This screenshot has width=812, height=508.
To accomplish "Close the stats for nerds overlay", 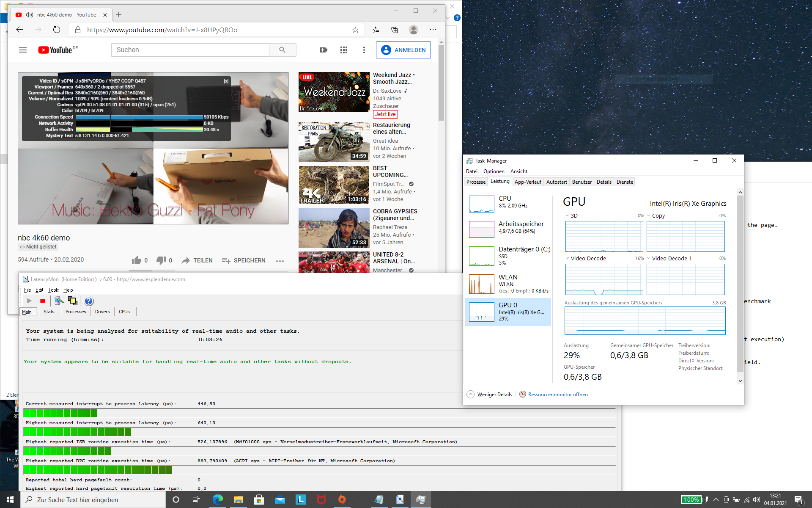I will [226, 81].
